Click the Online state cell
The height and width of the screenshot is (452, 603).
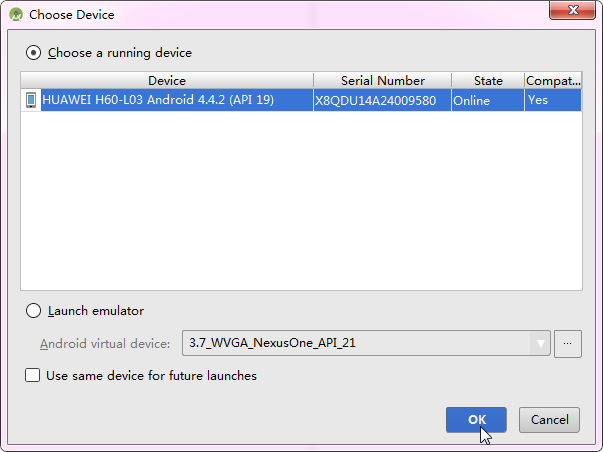[x=471, y=100]
